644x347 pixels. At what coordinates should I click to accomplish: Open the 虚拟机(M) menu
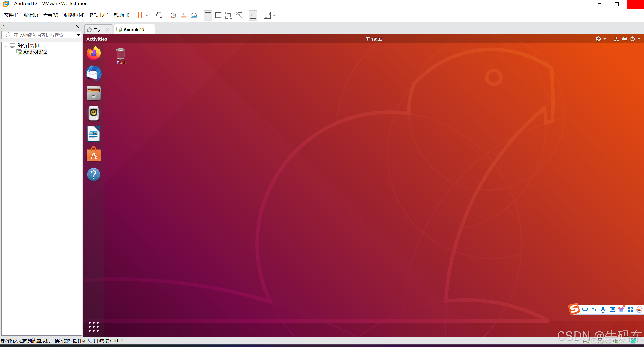point(74,15)
